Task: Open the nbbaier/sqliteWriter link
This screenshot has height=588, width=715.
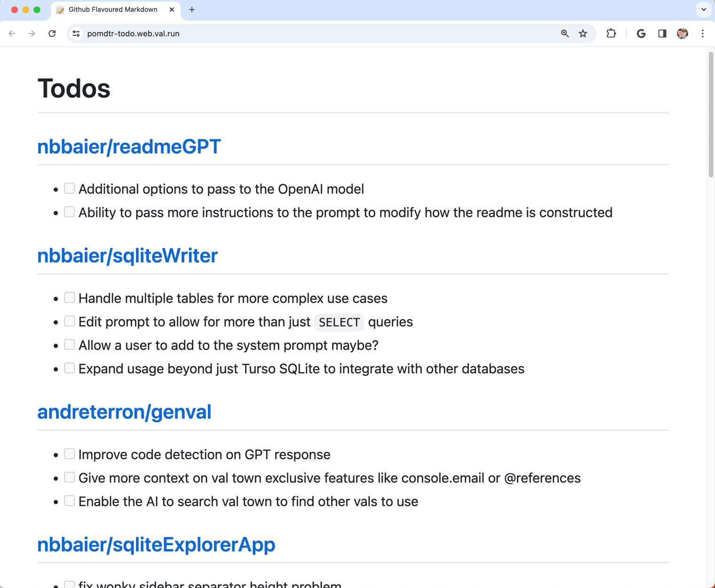Action: pyautogui.click(x=127, y=256)
